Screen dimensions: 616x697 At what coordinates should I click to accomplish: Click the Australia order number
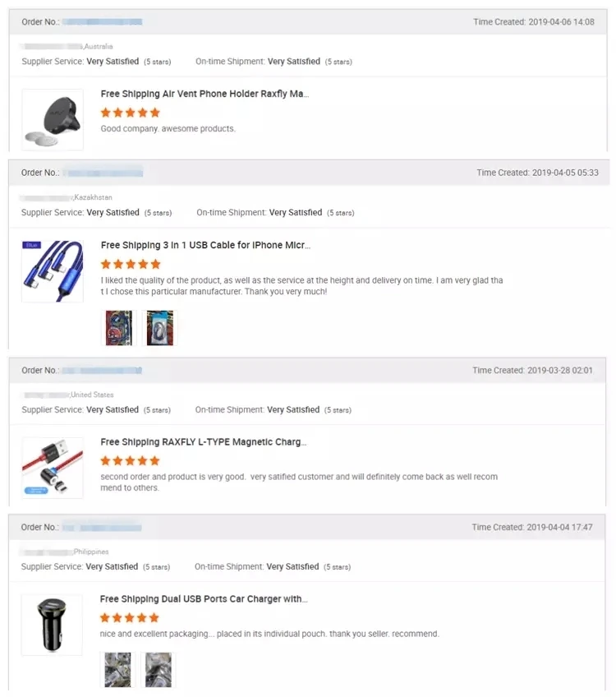coord(102,22)
